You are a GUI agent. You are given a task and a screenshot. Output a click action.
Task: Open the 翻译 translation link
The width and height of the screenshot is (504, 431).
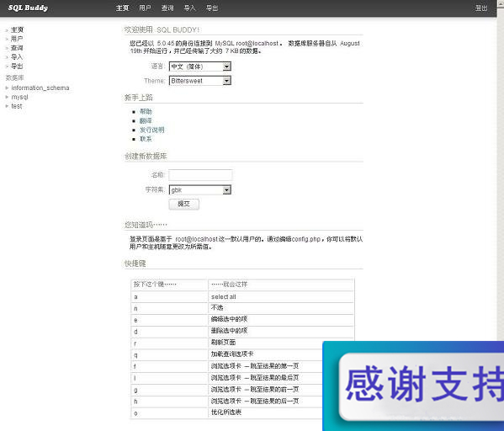146,120
